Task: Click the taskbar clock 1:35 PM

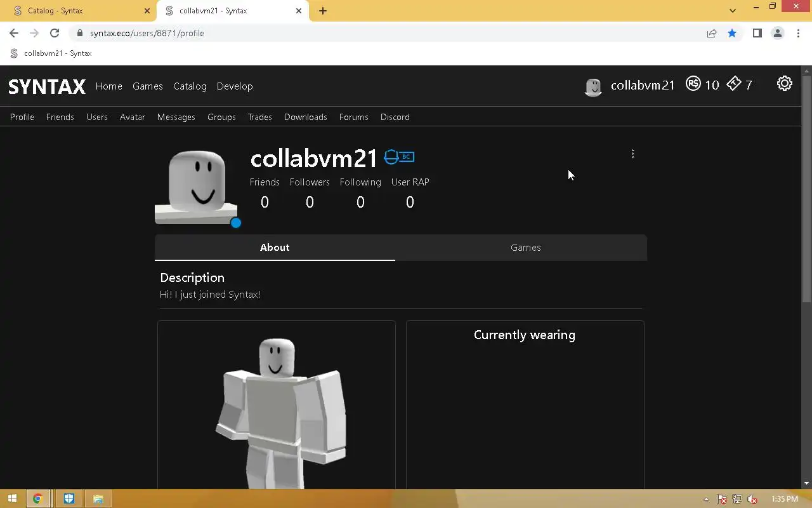Action: click(x=785, y=499)
